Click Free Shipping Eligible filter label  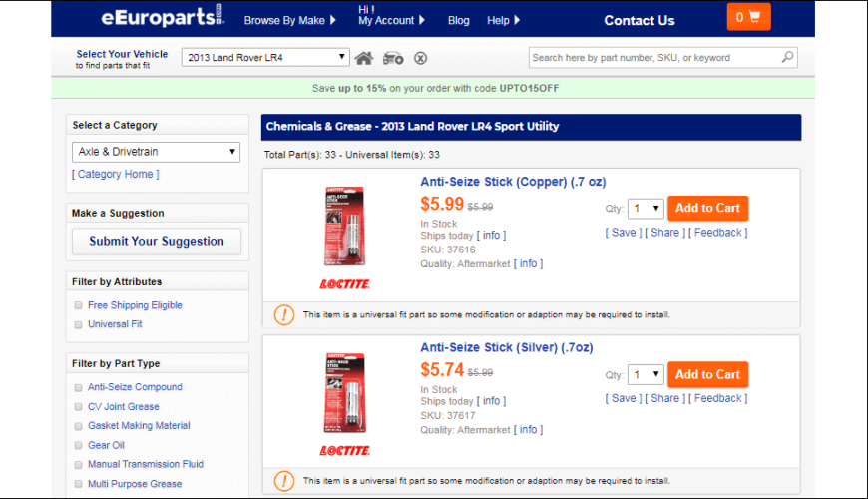pyautogui.click(x=135, y=305)
